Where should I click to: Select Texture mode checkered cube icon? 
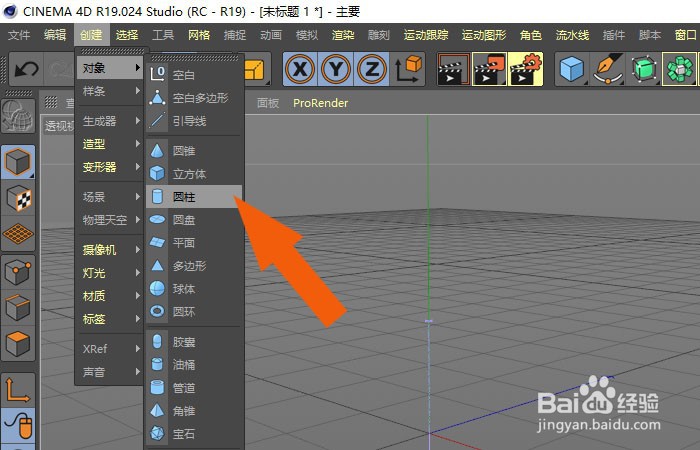(18, 198)
